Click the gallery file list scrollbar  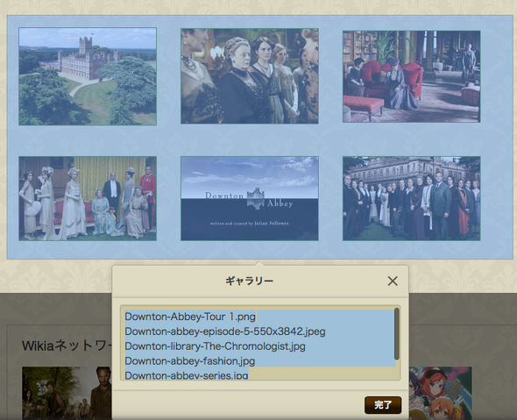pos(397,334)
